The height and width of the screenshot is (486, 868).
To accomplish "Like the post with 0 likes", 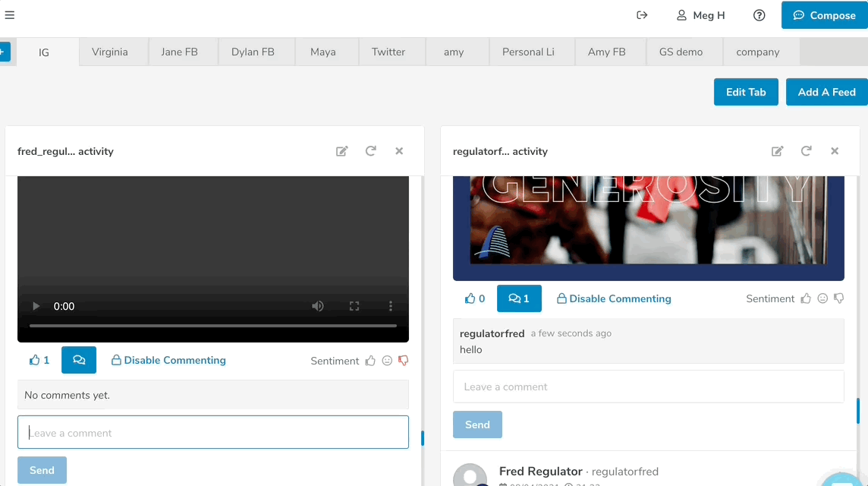I will point(475,298).
